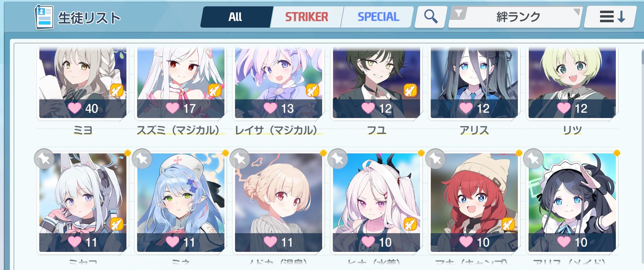644x270 pixels.
Task: Click the student list clipboard icon
Action: tap(44, 17)
